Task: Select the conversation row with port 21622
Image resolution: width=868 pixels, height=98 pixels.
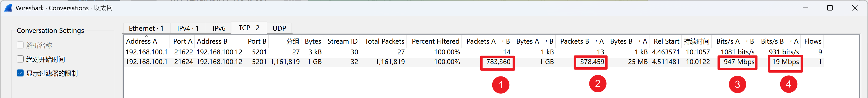Action: pyautogui.click(x=474, y=52)
